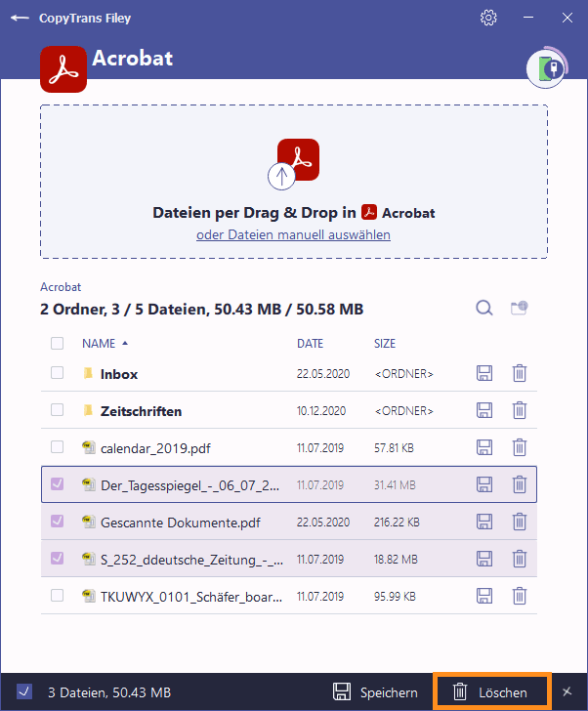Save the Zeitschriften folder
Screen dimensions: 588x711
click(484, 410)
